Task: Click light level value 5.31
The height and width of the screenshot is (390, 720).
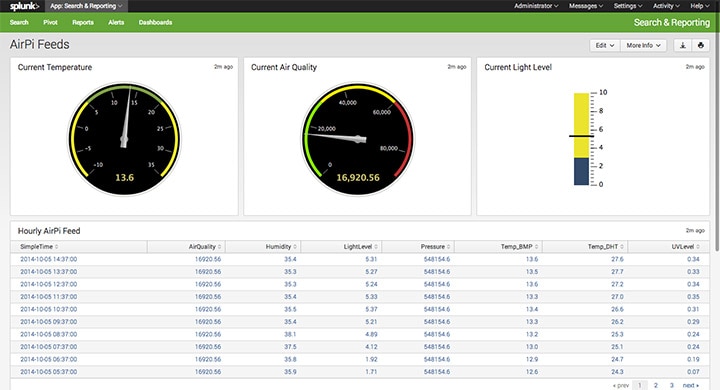Action: (371, 259)
